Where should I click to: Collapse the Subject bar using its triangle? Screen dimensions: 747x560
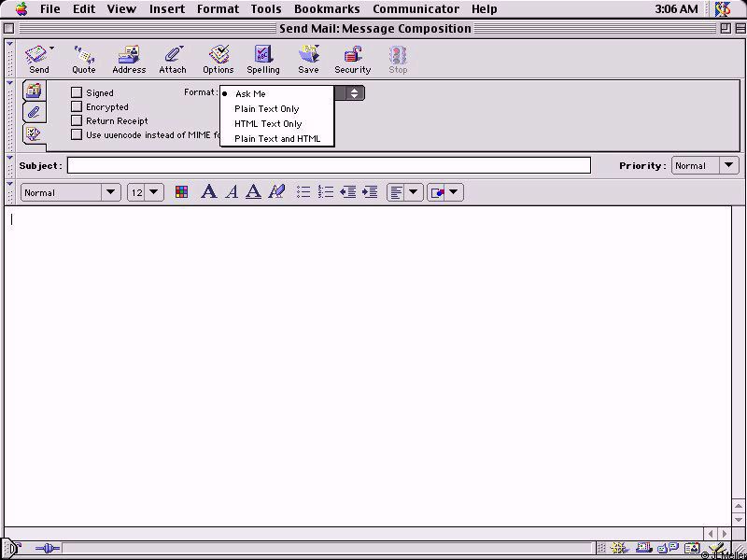(x=9, y=157)
